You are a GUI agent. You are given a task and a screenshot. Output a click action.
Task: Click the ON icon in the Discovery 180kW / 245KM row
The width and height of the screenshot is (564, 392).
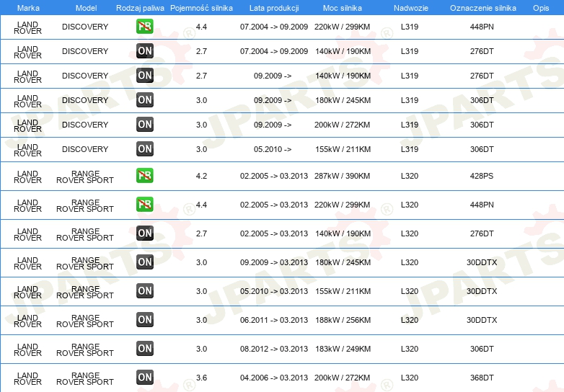[x=144, y=100]
